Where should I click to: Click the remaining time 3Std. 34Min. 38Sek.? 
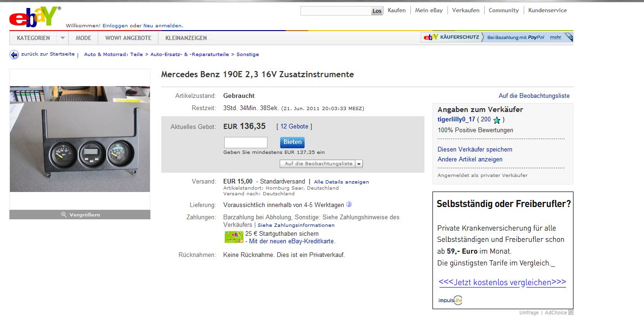pos(251,108)
